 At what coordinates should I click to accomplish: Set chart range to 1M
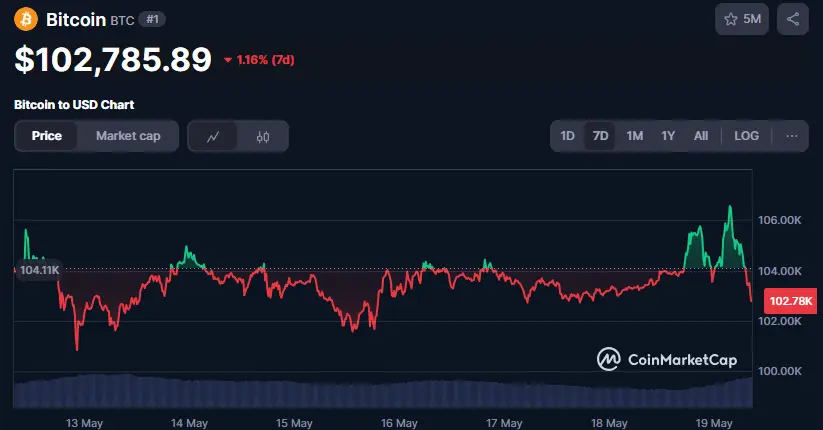(635, 136)
